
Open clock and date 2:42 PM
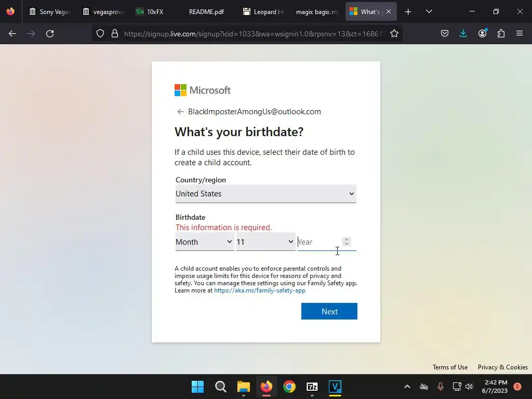[x=495, y=387]
